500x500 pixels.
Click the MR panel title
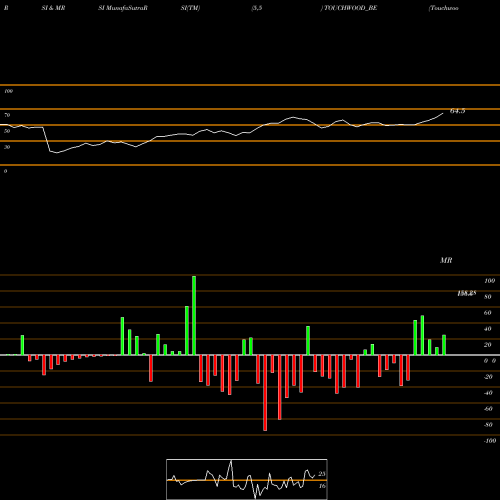[x=446, y=260]
